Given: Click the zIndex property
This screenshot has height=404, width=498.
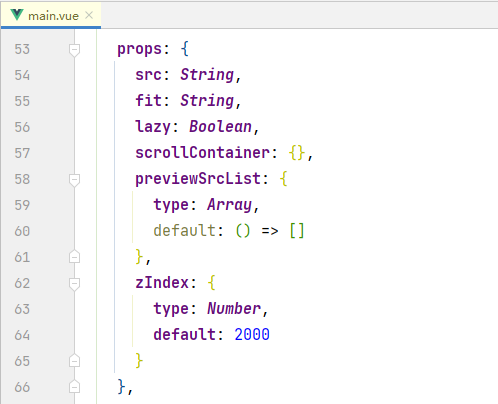Looking at the screenshot, I should pyautogui.click(x=162, y=283).
